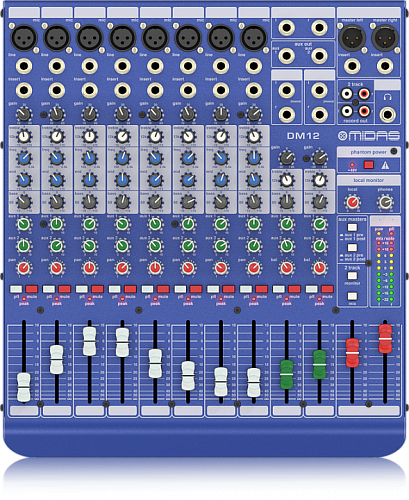Click the record out red RCA jack
Viewport: 409px width, 500px height.
[364, 110]
